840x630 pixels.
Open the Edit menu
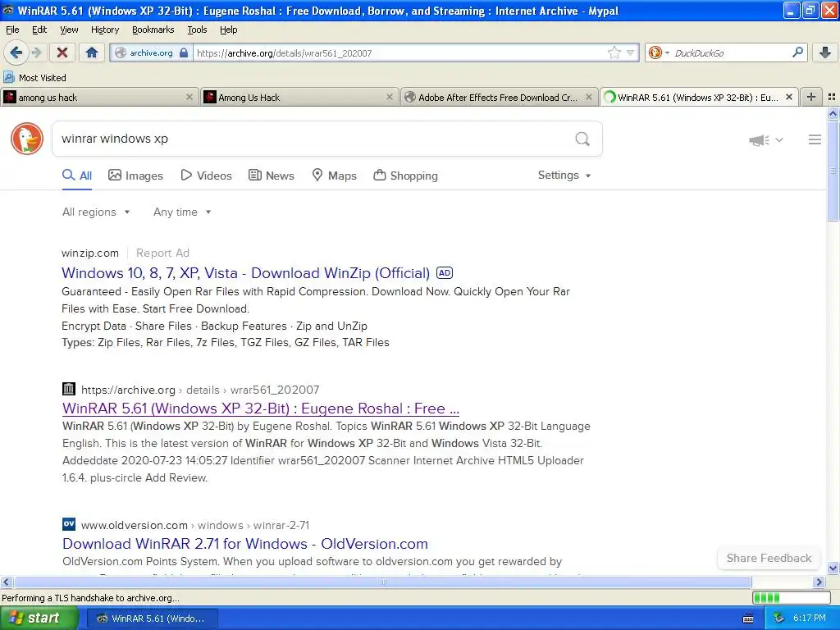tap(39, 30)
